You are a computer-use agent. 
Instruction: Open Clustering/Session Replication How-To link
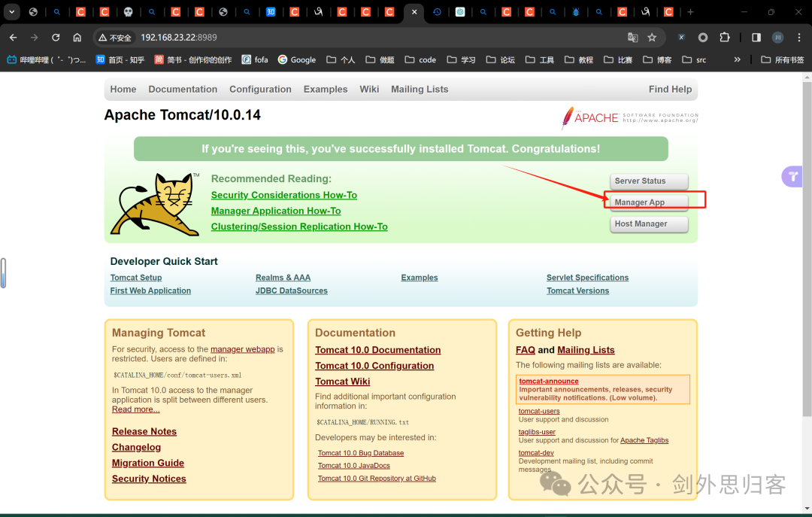299,227
